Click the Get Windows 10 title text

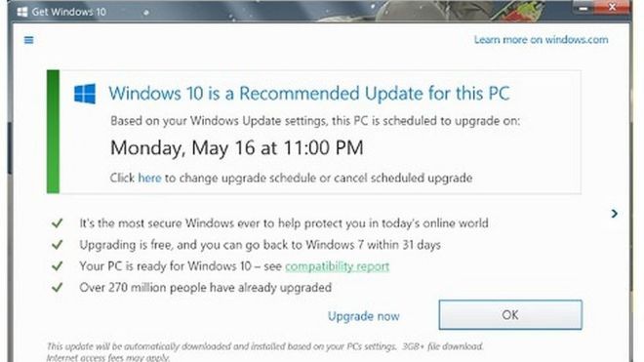click(69, 12)
